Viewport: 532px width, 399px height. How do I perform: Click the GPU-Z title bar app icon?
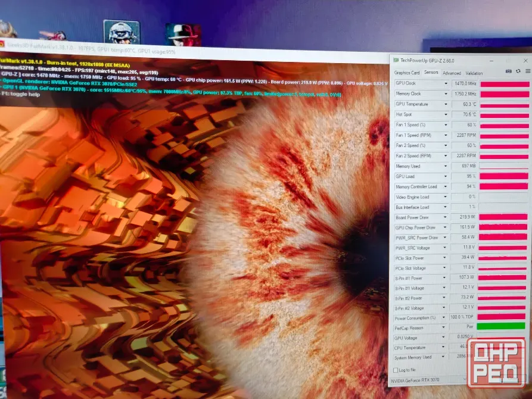pyautogui.click(x=396, y=60)
